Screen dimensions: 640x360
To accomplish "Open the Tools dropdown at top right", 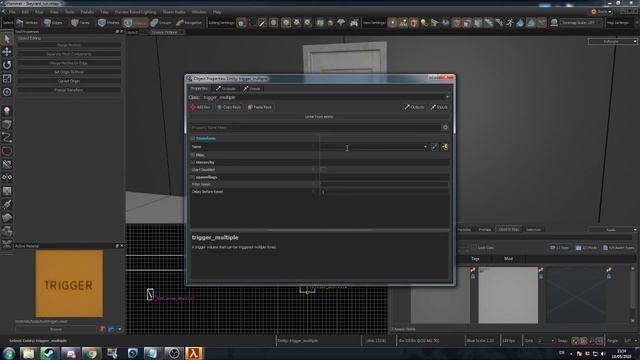I will pyautogui.click(x=602, y=12).
